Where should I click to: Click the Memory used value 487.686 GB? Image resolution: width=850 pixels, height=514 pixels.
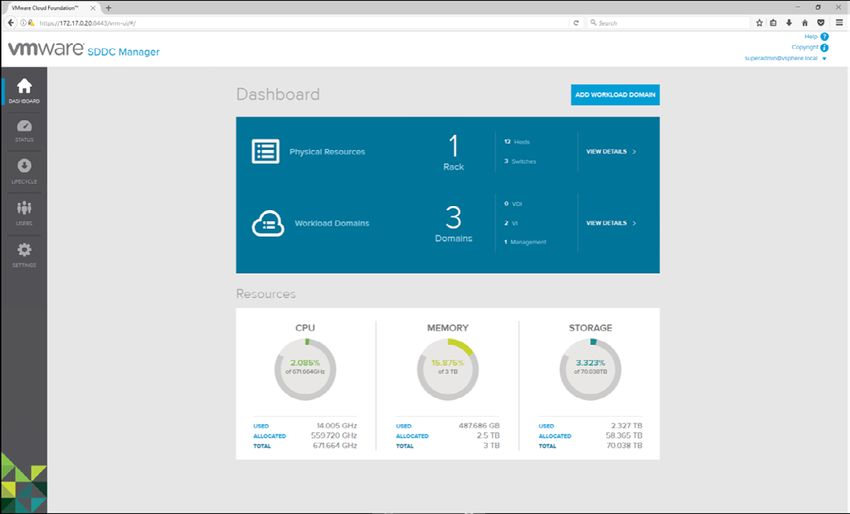click(479, 426)
